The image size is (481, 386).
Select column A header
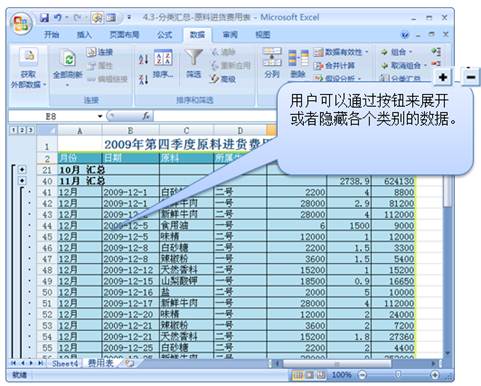pyautogui.click(x=79, y=130)
